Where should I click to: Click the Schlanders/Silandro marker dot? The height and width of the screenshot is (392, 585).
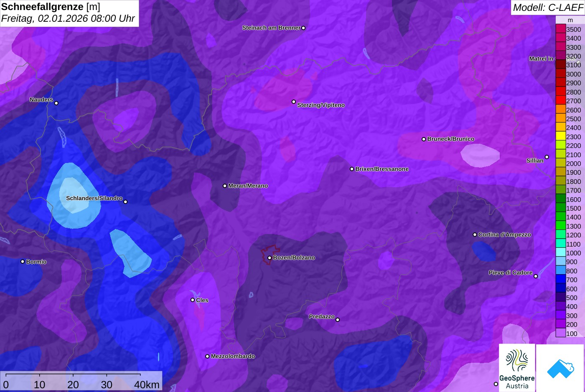click(x=125, y=202)
